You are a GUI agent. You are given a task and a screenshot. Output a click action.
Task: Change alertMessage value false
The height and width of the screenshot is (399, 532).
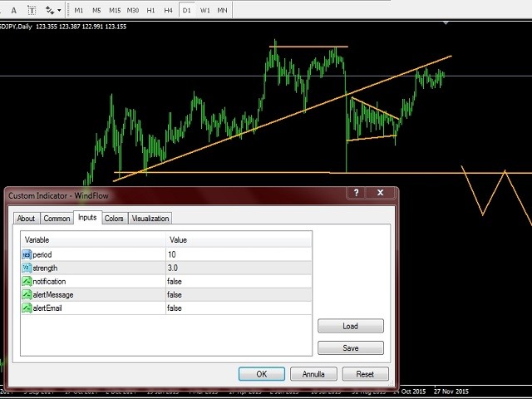click(239, 294)
